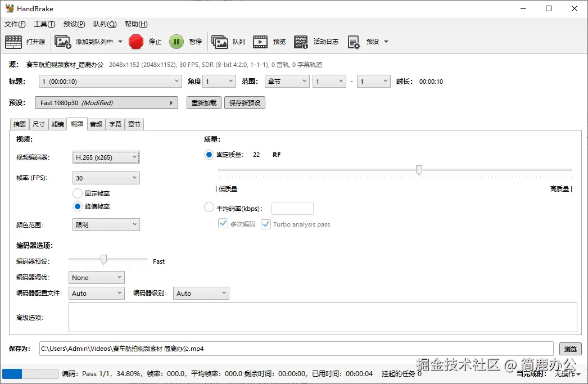588x384 pixels.
Task: Click the Presets toolbar icon
Action: click(354, 42)
